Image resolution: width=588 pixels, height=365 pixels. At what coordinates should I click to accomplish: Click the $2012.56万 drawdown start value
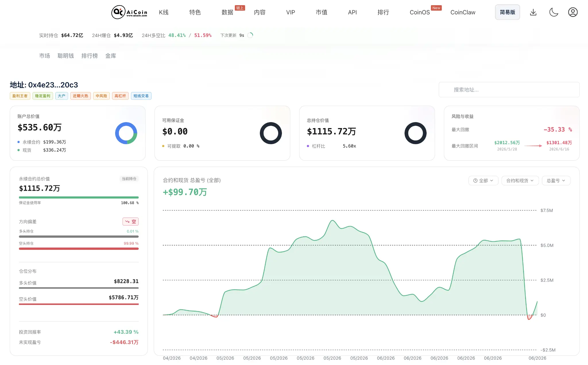pyautogui.click(x=507, y=143)
